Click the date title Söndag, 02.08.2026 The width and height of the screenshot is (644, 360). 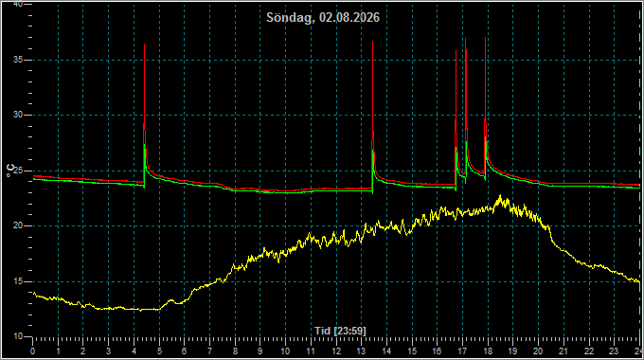pos(323,18)
